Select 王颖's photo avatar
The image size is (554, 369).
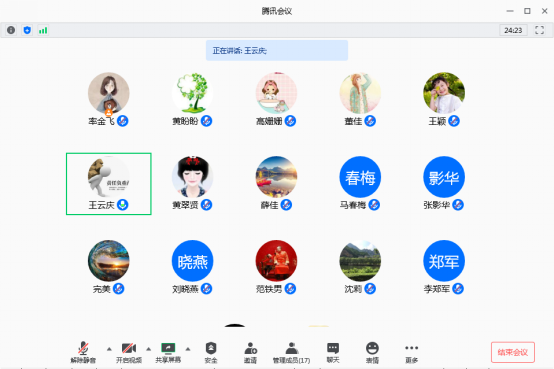[444, 93]
